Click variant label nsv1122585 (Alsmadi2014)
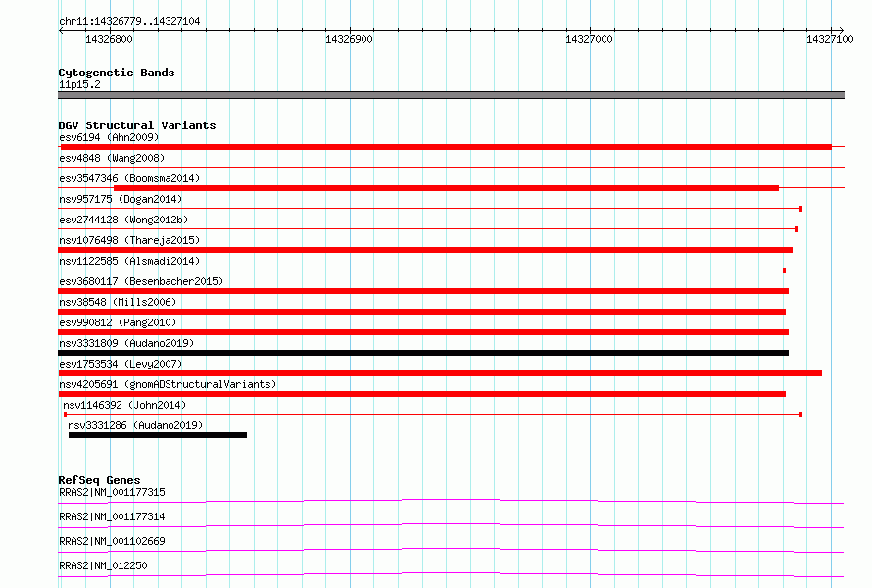 [x=129, y=261]
